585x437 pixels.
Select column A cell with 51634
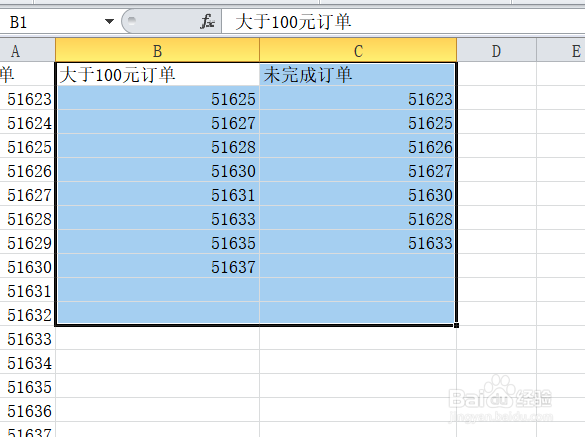(x=27, y=362)
